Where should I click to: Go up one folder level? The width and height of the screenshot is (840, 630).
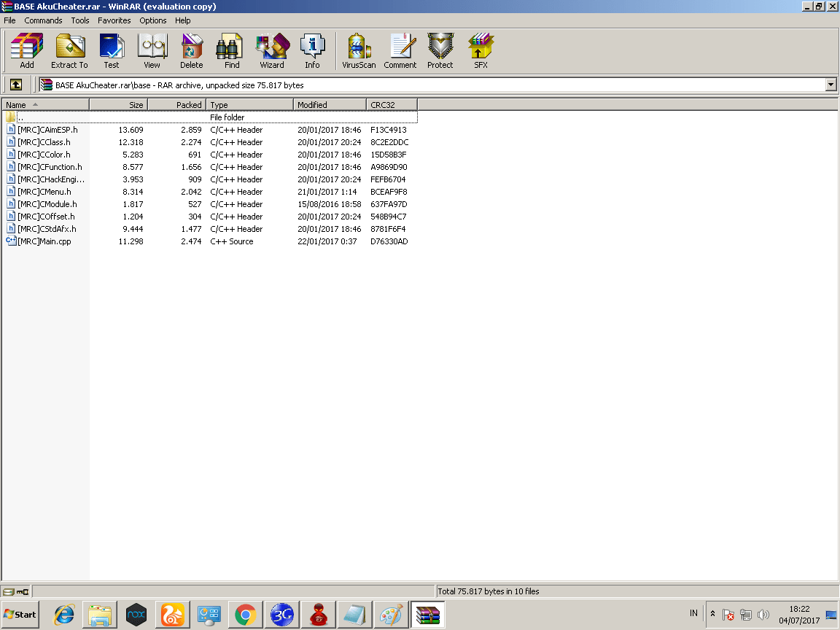point(16,85)
